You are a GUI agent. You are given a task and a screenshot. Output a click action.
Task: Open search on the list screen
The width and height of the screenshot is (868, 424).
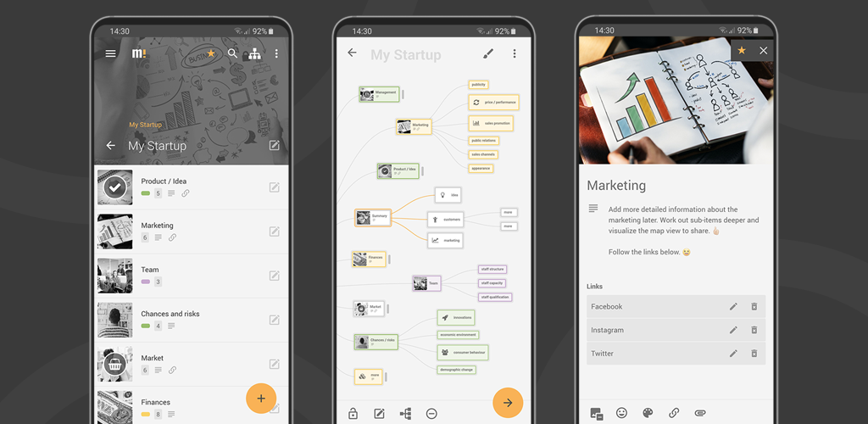coord(232,53)
